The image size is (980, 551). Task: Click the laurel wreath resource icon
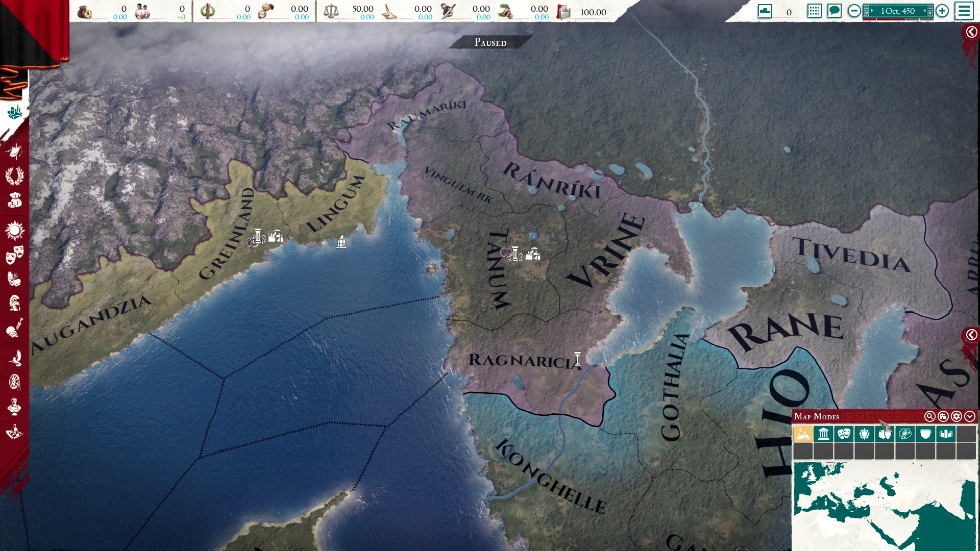pyautogui.click(x=207, y=11)
